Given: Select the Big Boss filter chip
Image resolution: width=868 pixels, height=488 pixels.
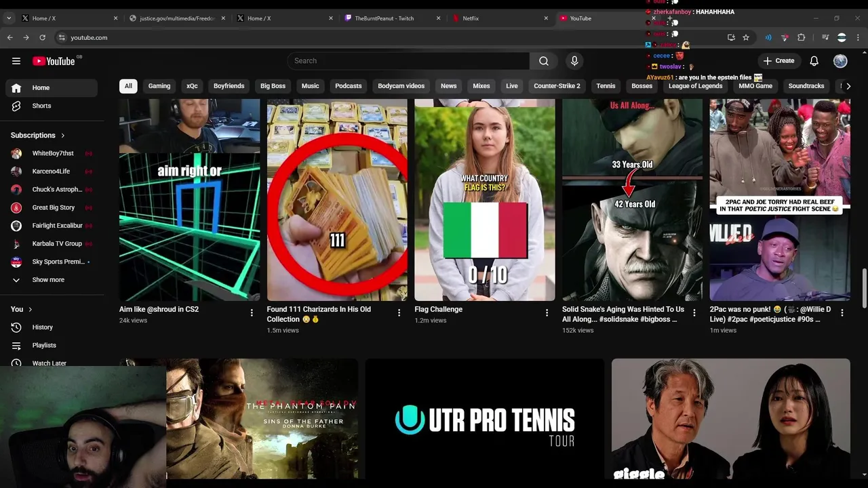Looking at the screenshot, I should click(273, 86).
